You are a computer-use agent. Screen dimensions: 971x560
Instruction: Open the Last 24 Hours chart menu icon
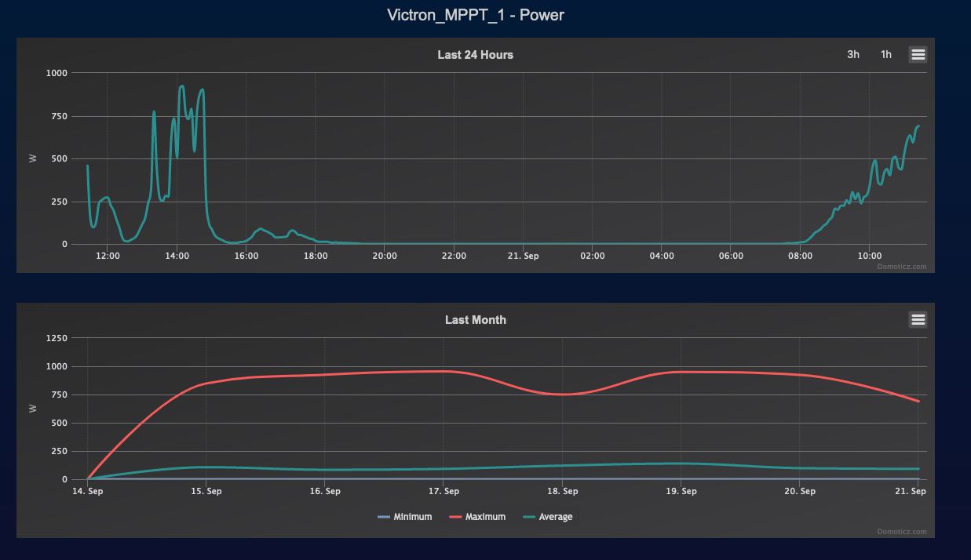918,54
